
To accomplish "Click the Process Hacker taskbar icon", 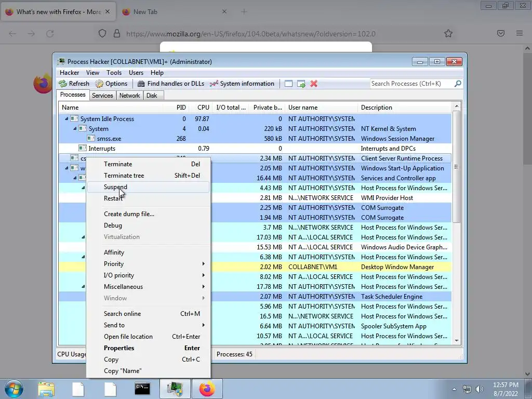I will click(x=175, y=389).
